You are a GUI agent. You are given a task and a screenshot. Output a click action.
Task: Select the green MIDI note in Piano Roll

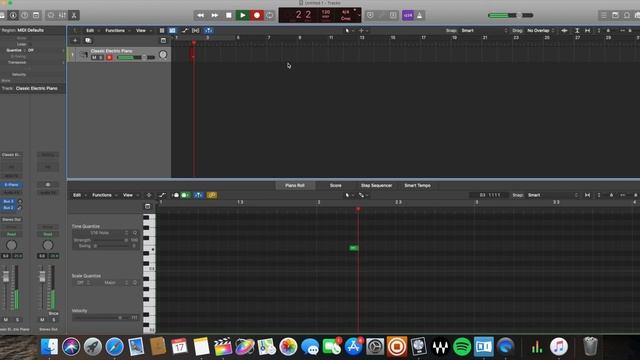click(353, 248)
